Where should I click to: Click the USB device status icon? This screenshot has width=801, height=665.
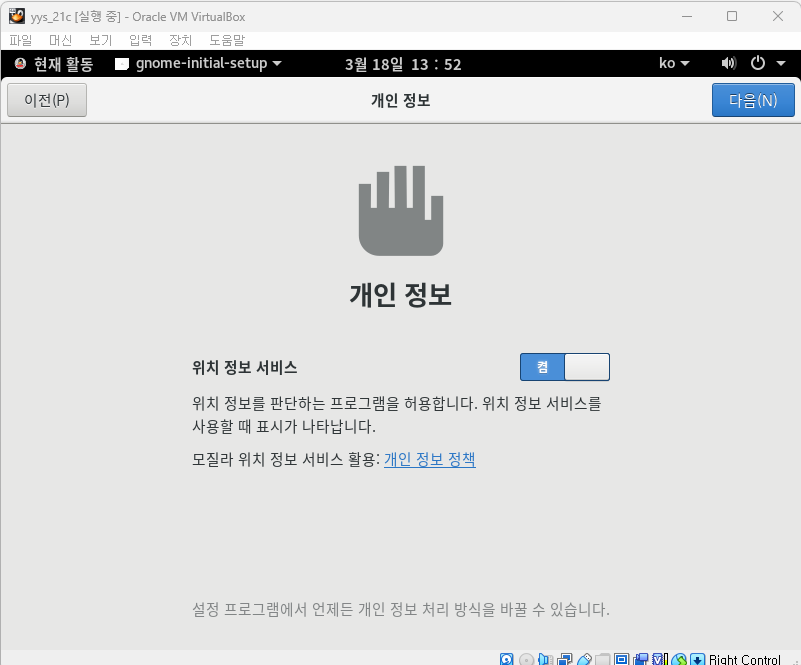pos(583,660)
